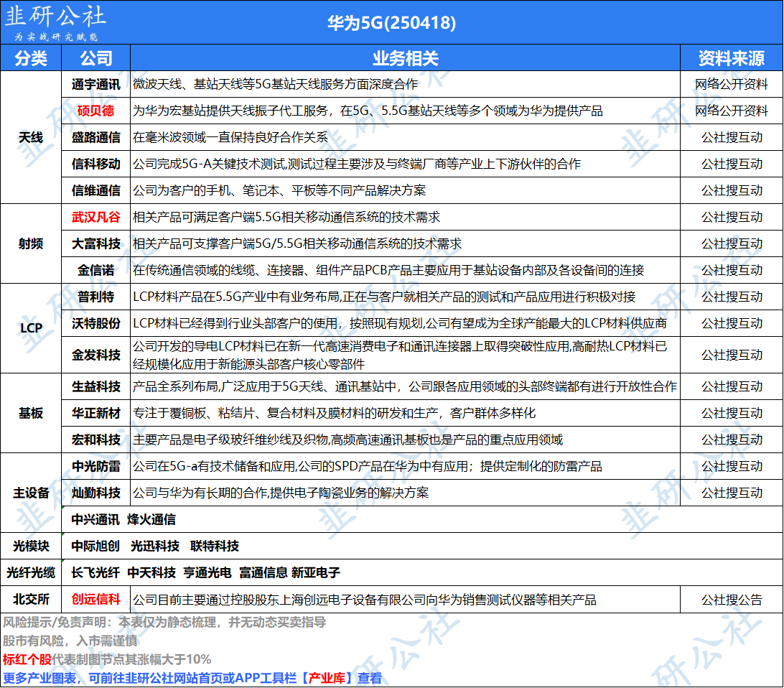This screenshot has width=784, height=688.
Task: Select red-marked company 硕贝德
Action: pyautogui.click(x=96, y=111)
